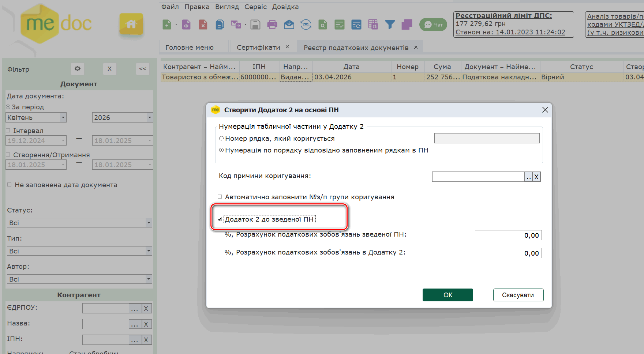Click the delete document icon in toolbar

pos(203,25)
